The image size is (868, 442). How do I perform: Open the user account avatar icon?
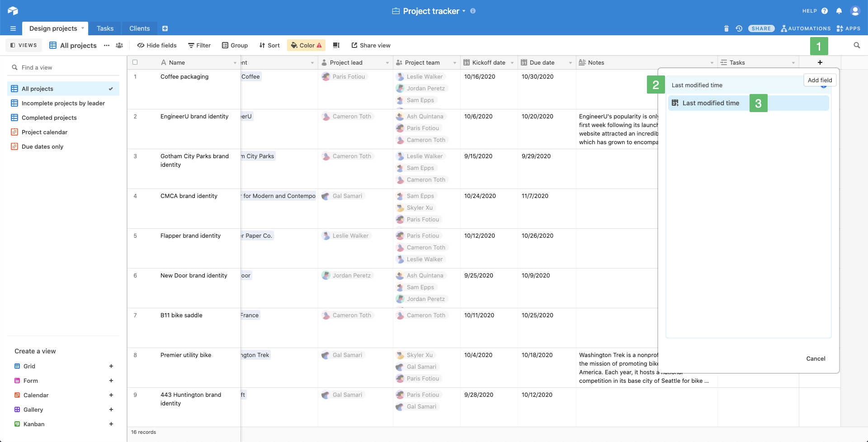pos(855,11)
